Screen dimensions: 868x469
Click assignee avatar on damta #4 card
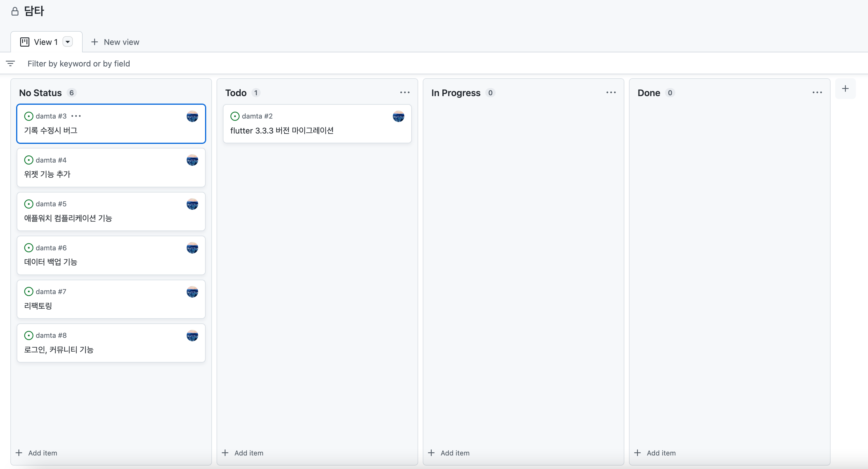point(192,160)
